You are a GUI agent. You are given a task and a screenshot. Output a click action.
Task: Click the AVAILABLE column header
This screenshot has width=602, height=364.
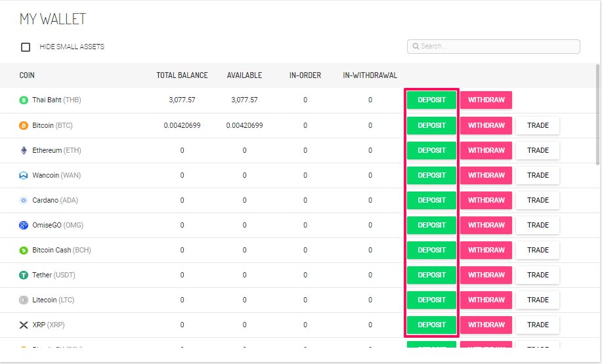pyautogui.click(x=244, y=75)
